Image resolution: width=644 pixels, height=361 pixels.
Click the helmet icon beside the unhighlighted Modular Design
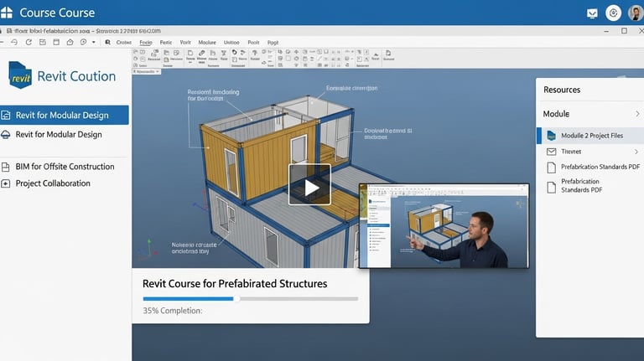(x=5, y=135)
